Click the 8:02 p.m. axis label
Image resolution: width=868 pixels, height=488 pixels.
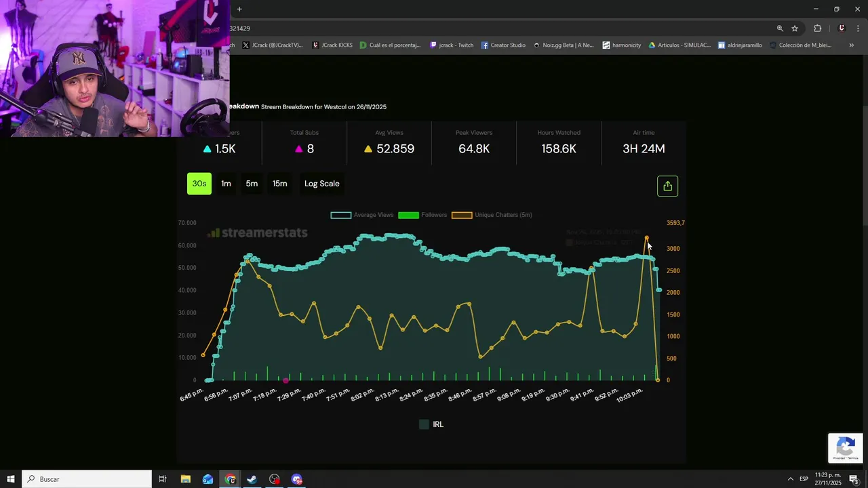pos(362,396)
